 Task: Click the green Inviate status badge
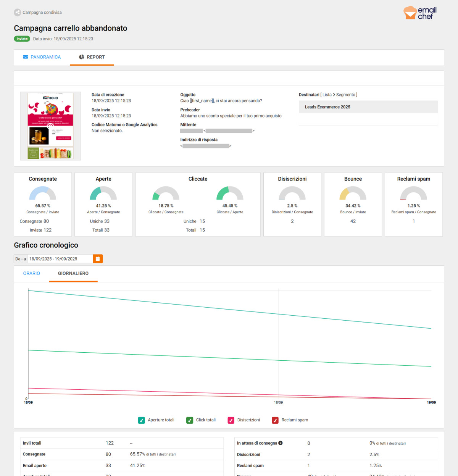coord(22,39)
